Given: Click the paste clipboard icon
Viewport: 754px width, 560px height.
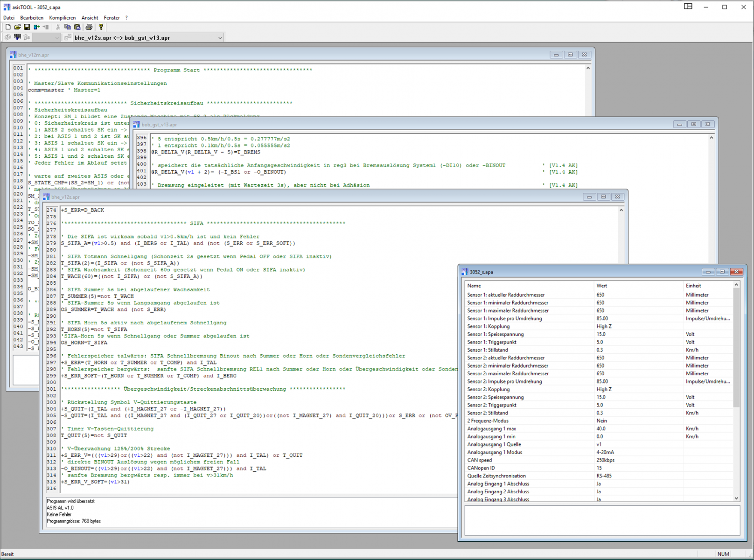Looking at the screenshot, I should click(77, 27).
